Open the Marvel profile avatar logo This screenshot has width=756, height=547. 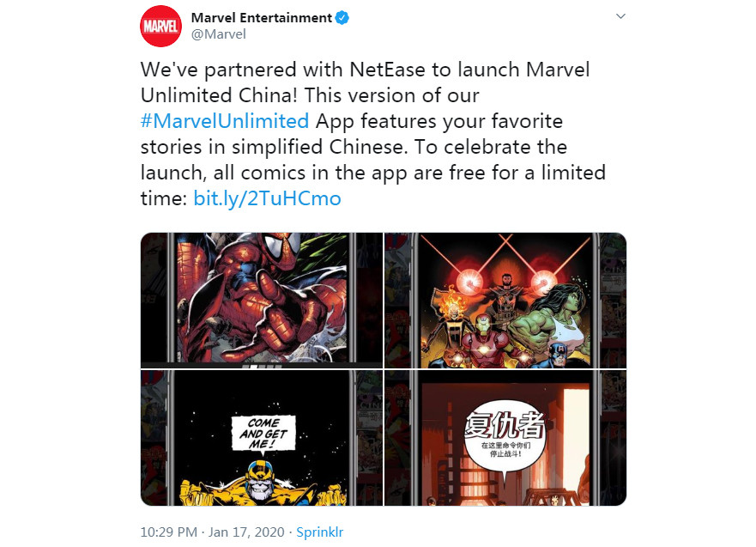click(x=161, y=26)
